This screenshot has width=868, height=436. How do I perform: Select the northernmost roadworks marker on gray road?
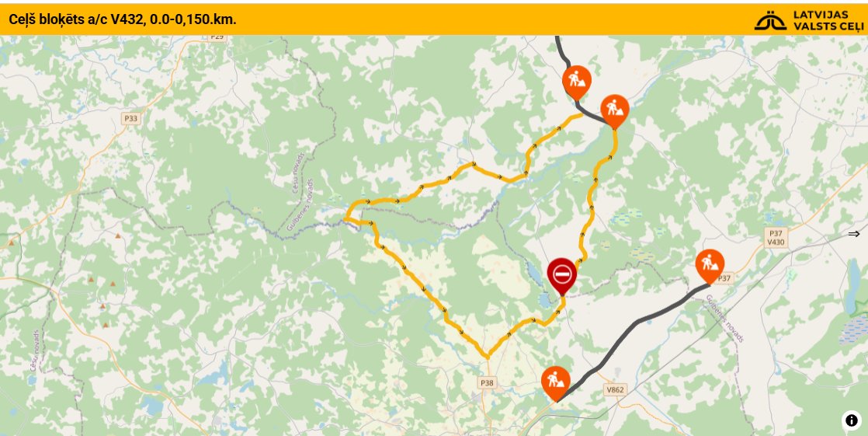pyautogui.click(x=576, y=82)
